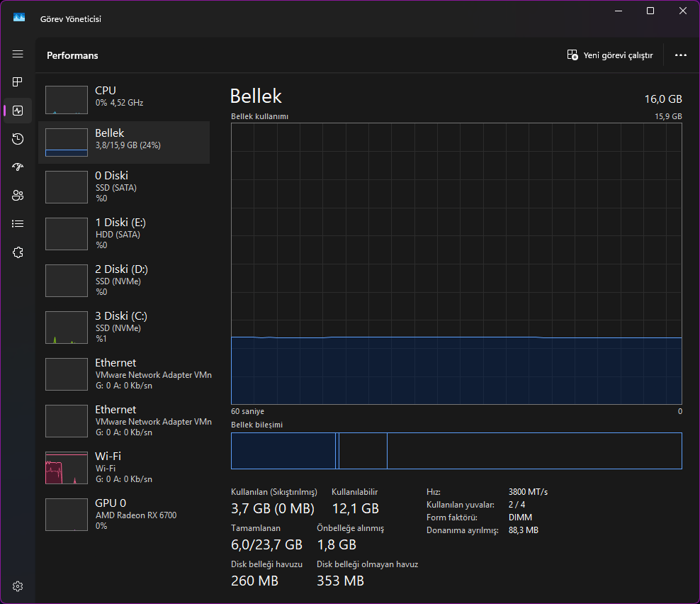Open the Startup apps page icon

pyautogui.click(x=18, y=167)
